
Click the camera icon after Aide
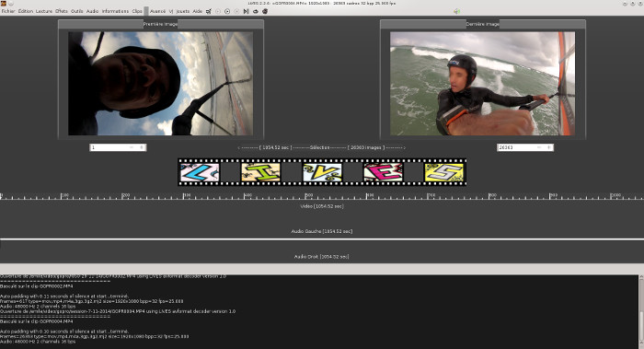[x=209, y=11]
